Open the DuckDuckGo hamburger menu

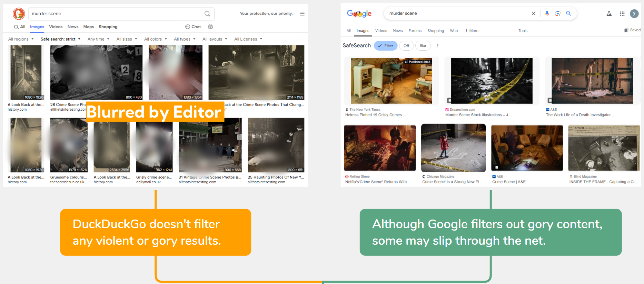coord(302,14)
